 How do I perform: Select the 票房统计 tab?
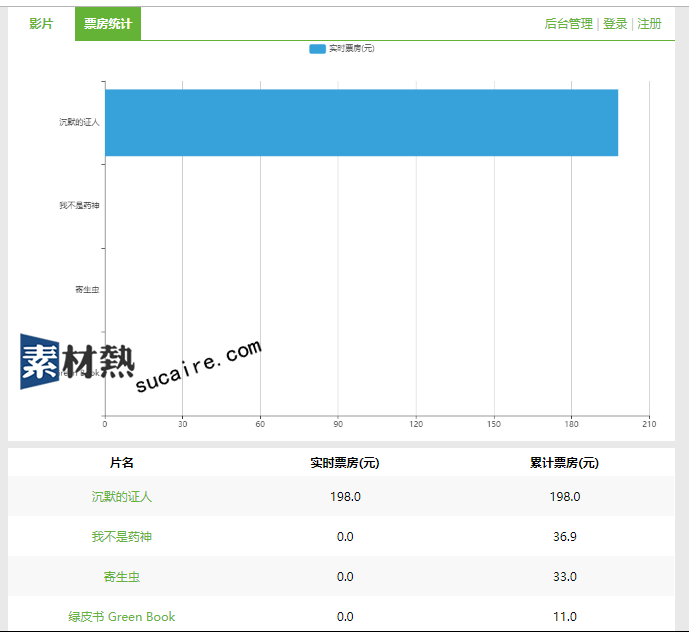[x=107, y=24]
